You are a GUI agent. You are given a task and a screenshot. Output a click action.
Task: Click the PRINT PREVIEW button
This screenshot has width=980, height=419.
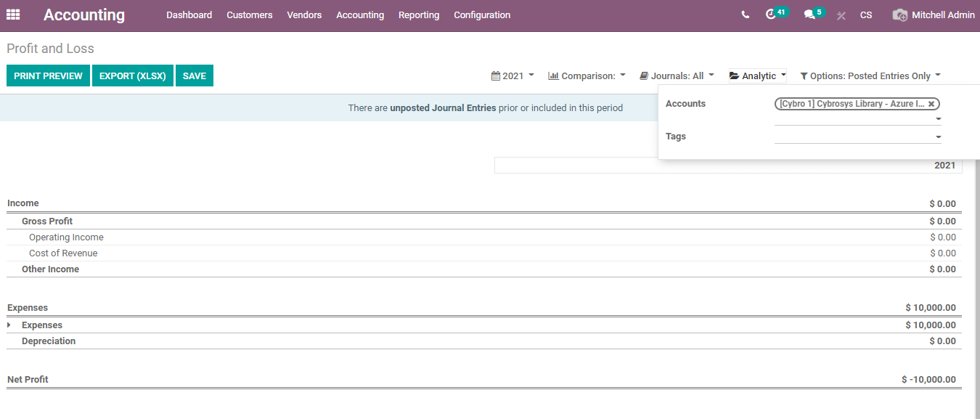click(x=48, y=76)
